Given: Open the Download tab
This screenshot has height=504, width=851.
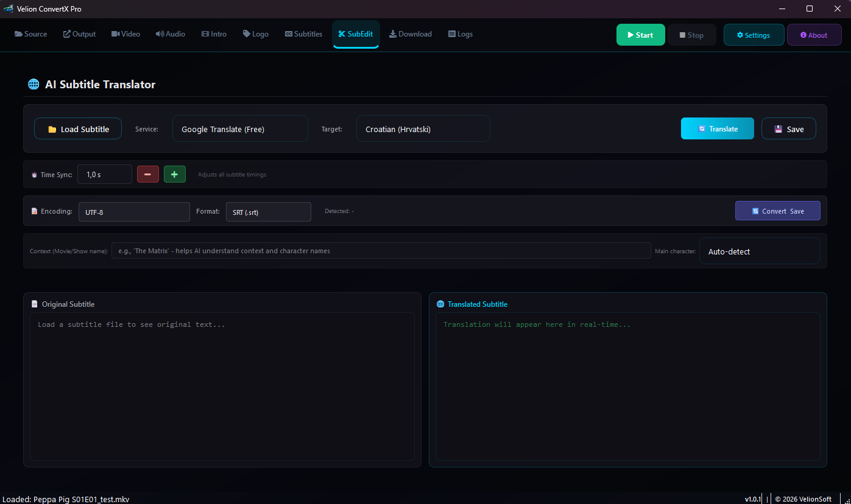Looking at the screenshot, I should [411, 34].
